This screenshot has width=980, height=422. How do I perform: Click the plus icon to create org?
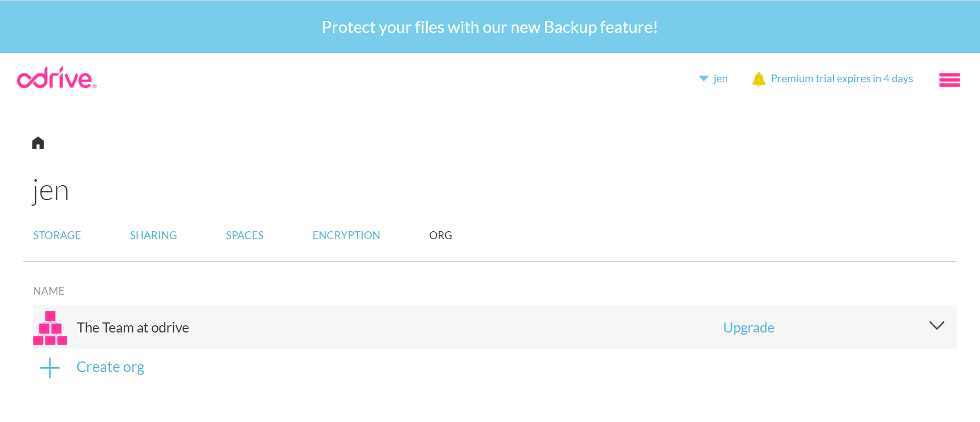pos(50,368)
